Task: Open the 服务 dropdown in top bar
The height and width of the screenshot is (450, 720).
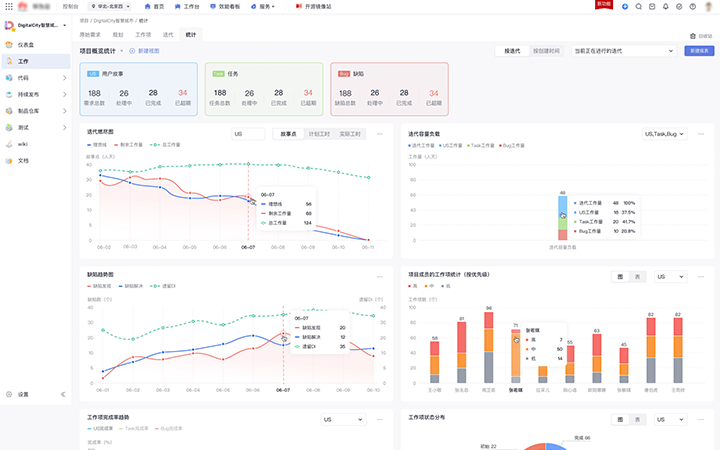Action: [263, 6]
